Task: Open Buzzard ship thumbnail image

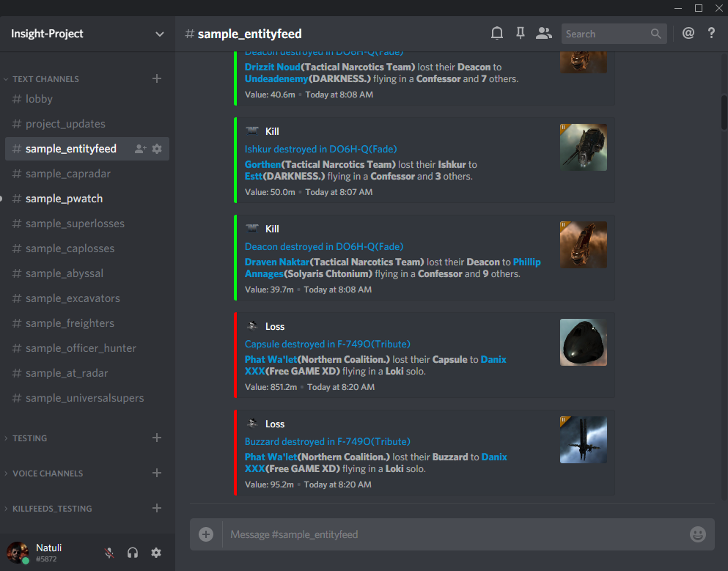Action: pyautogui.click(x=583, y=440)
